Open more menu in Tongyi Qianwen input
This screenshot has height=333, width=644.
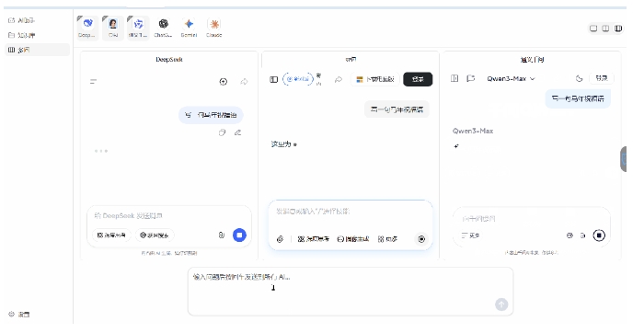[471, 235]
